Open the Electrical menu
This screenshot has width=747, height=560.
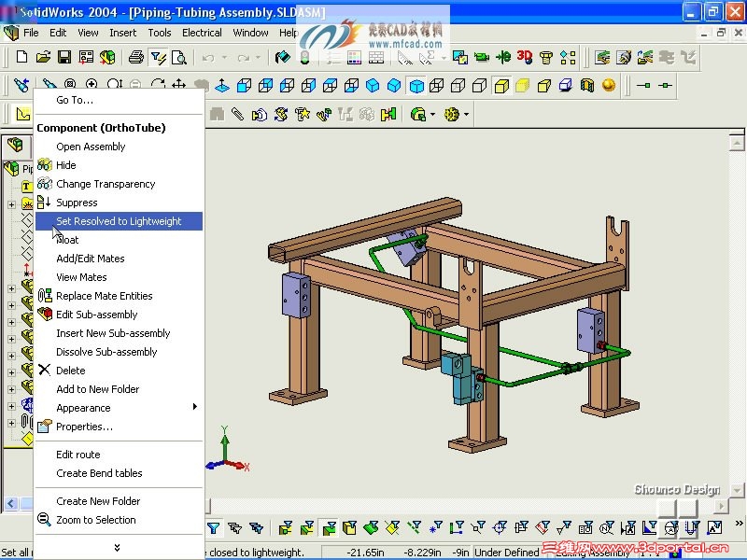pyautogui.click(x=202, y=33)
